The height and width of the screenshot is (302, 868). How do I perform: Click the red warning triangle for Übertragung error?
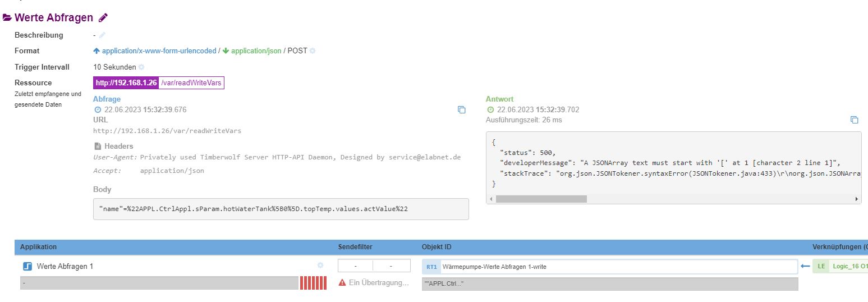342,282
